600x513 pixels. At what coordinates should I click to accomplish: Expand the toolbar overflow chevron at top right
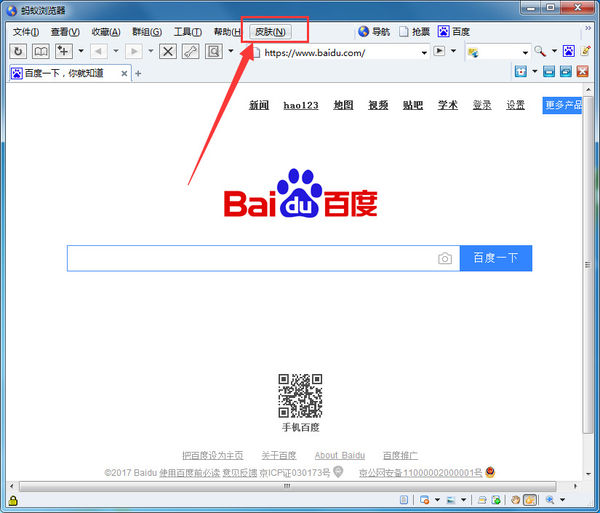point(588,28)
